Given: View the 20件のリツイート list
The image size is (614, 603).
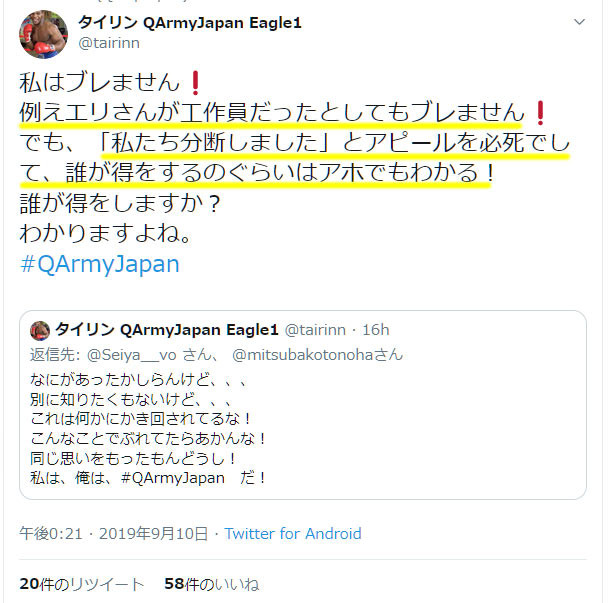Looking at the screenshot, I should coord(82,584).
